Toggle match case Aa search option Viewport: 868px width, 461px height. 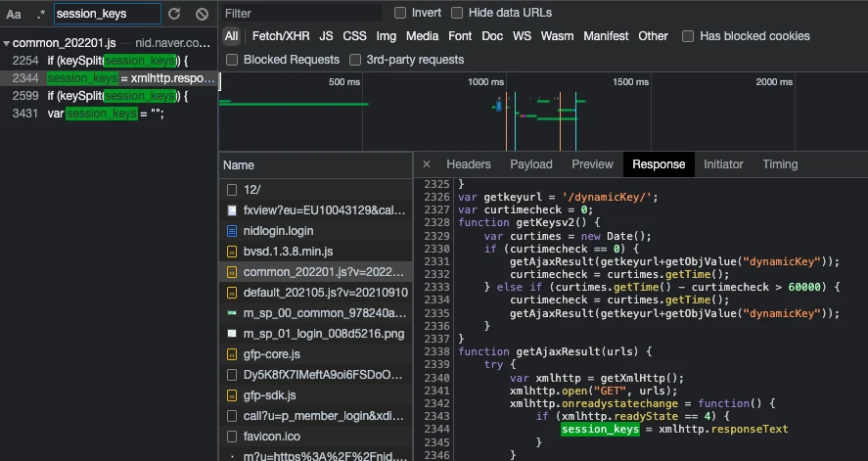tap(14, 14)
